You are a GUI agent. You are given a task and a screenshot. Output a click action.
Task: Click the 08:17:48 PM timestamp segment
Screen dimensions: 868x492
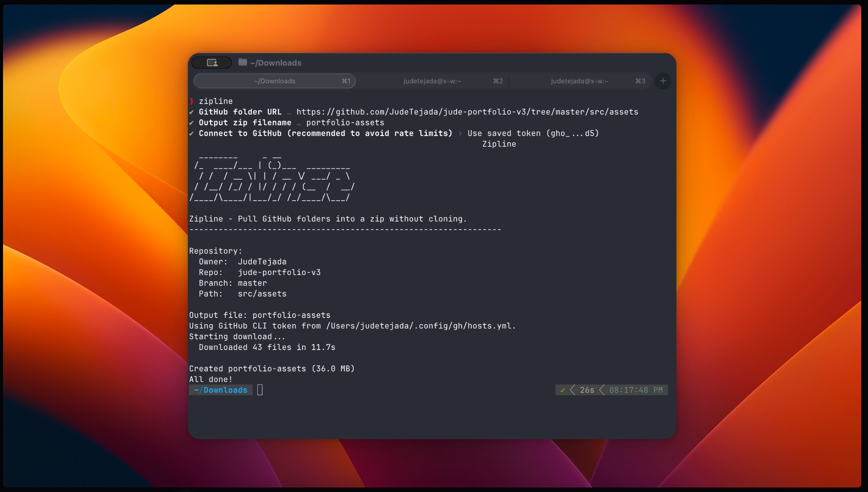coord(636,390)
